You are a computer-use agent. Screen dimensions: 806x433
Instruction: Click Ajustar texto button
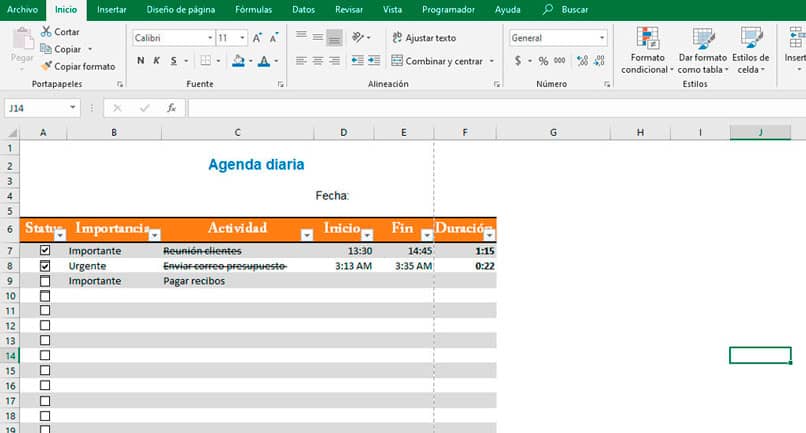(x=424, y=38)
